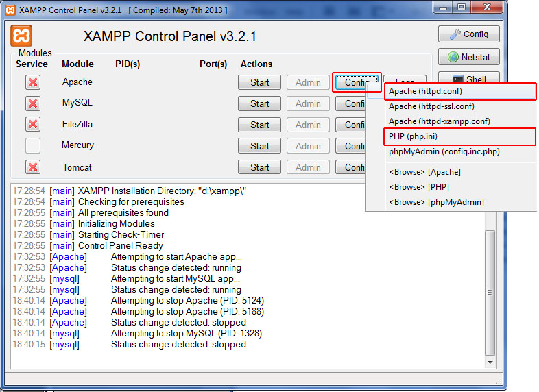Open Mercury Config dropdown button
The image size is (539, 392).
(350, 146)
